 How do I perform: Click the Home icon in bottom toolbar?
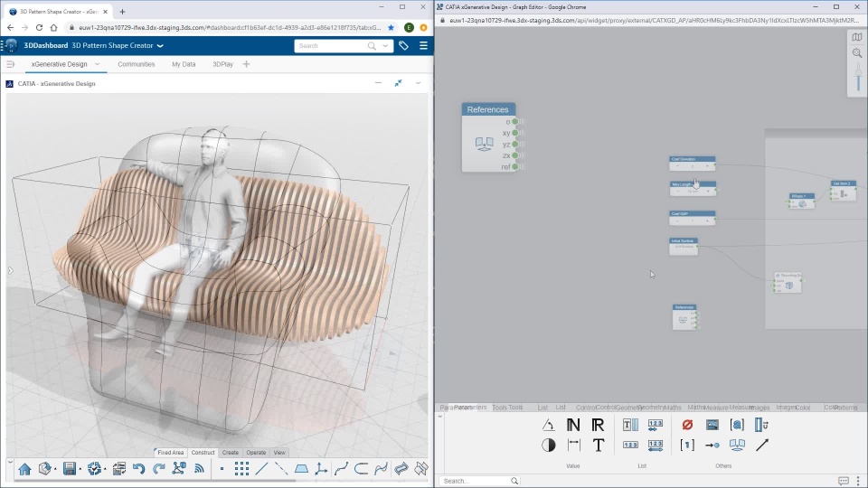pos(24,468)
